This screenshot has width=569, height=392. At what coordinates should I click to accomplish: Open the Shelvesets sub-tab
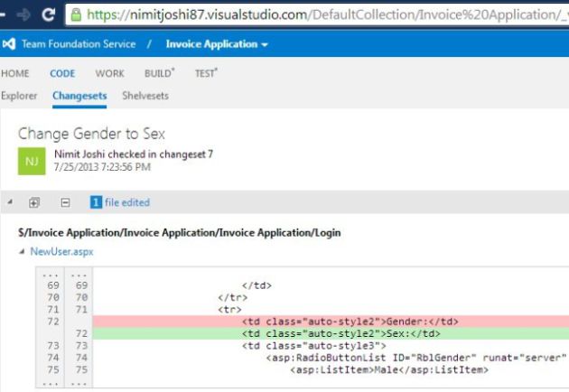tap(145, 96)
